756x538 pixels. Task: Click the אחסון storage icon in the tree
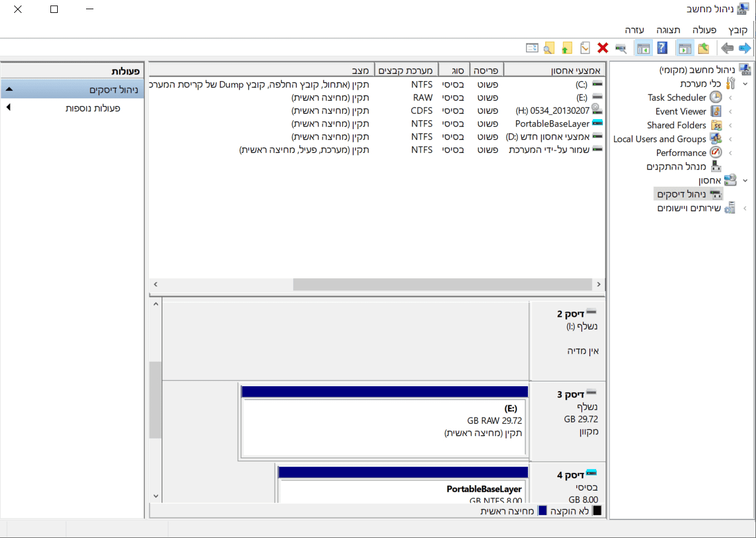click(x=730, y=180)
